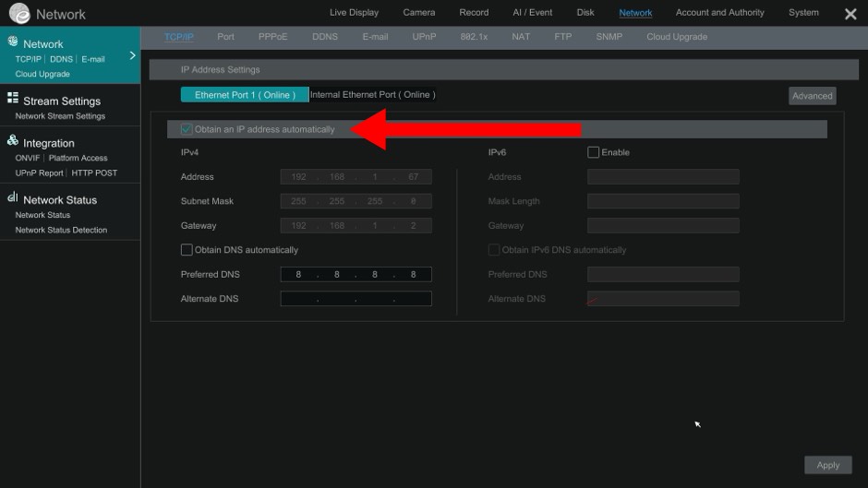The height and width of the screenshot is (488, 868).
Task: Open HTTP POST link
Action: tap(94, 173)
